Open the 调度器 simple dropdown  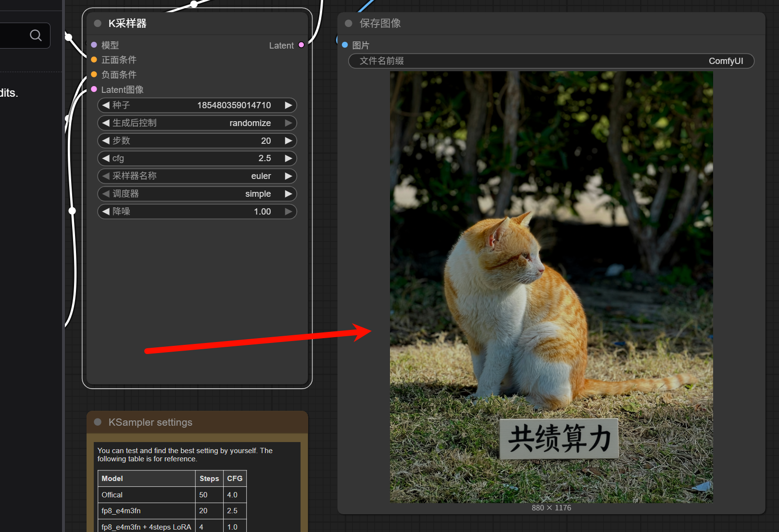tap(197, 194)
